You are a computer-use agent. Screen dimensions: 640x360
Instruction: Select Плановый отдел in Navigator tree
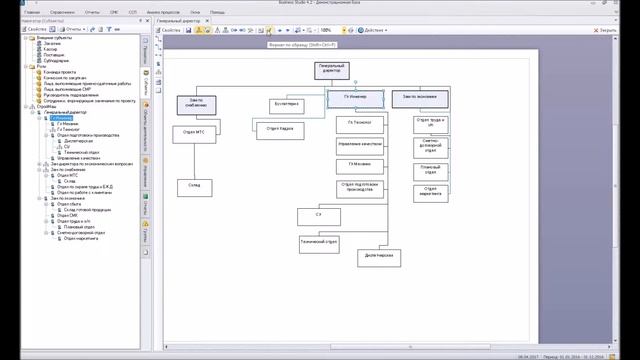[79, 227]
